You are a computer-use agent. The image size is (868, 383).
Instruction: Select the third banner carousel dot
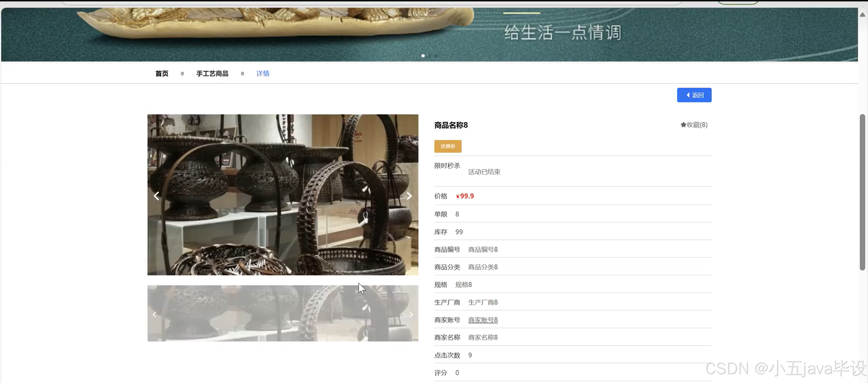[436, 56]
